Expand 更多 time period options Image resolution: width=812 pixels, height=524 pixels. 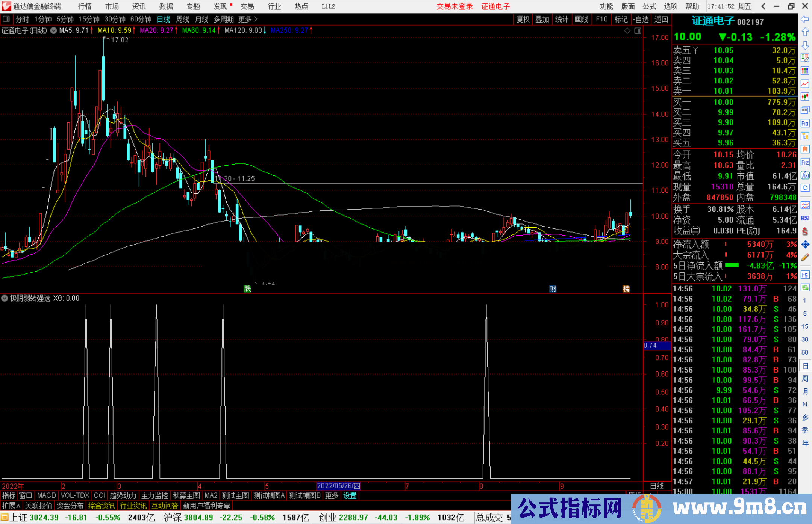247,19
